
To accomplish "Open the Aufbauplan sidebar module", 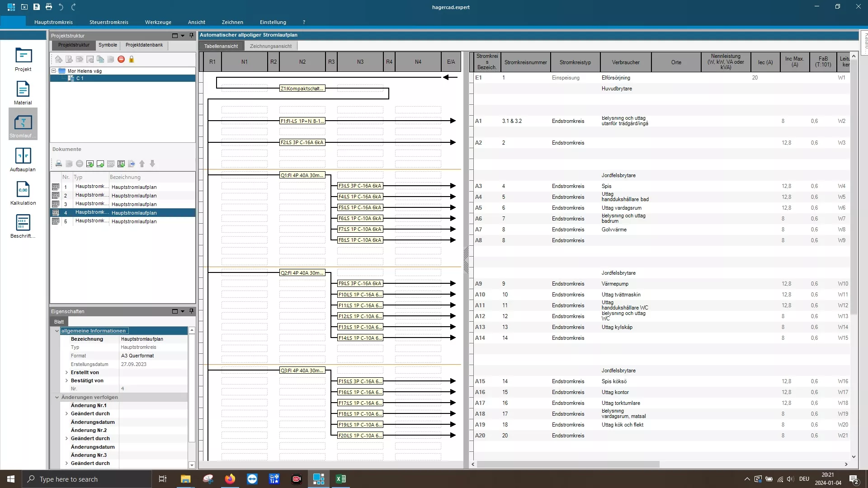I will point(23,159).
